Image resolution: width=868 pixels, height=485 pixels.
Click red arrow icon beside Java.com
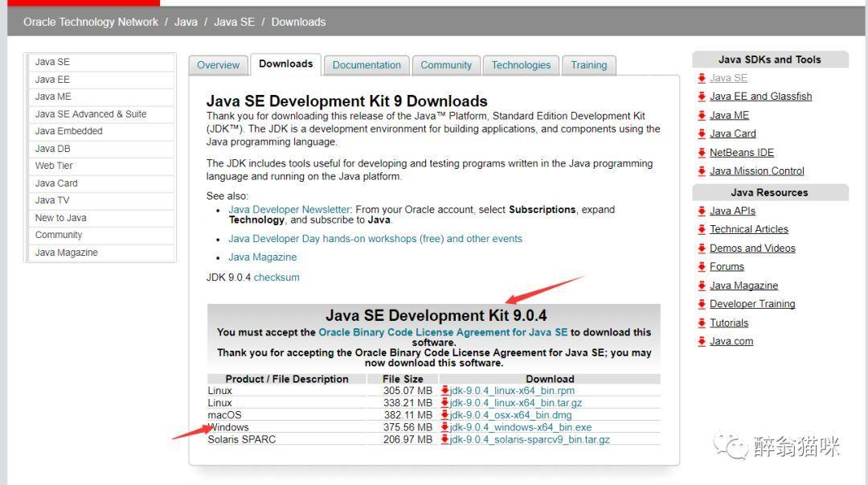[702, 341]
